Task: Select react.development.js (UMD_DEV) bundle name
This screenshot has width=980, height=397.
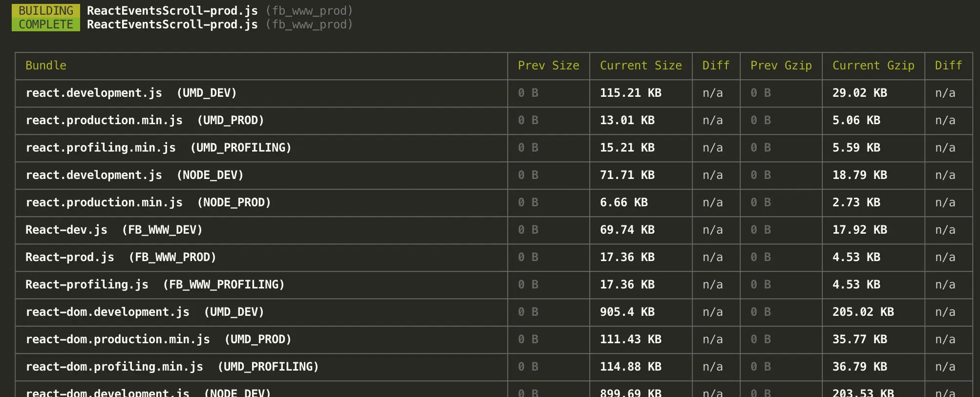Action: pos(131,93)
